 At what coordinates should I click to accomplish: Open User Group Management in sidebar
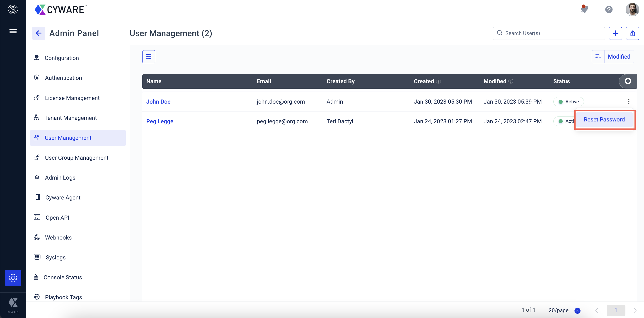77,158
